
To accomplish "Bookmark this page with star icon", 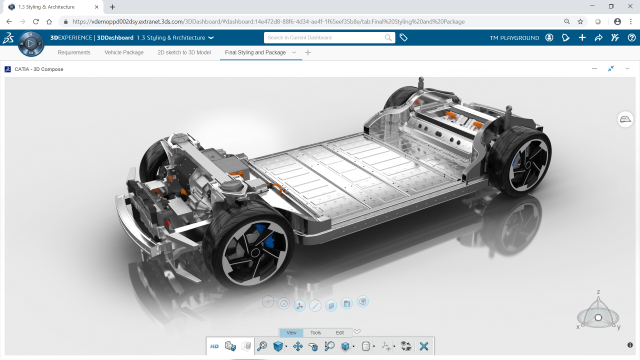I will pos(580,22).
